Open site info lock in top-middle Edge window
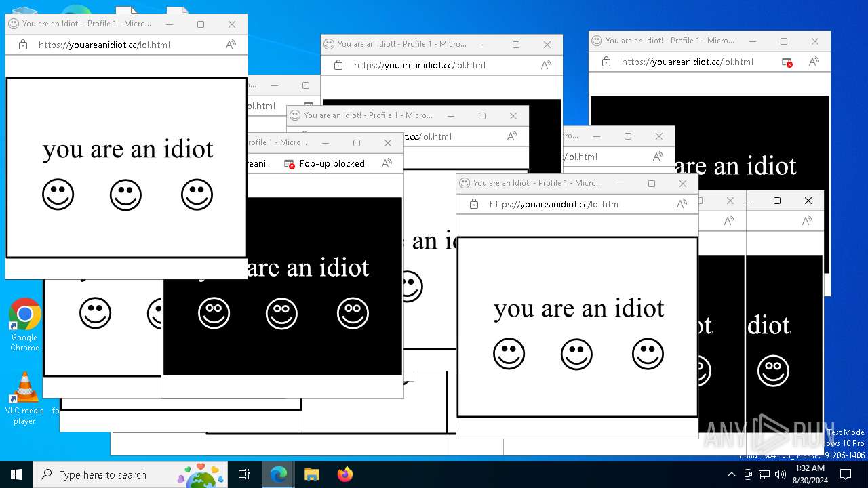The height and width of the screenshot is (488, 868). click(338, 65)
